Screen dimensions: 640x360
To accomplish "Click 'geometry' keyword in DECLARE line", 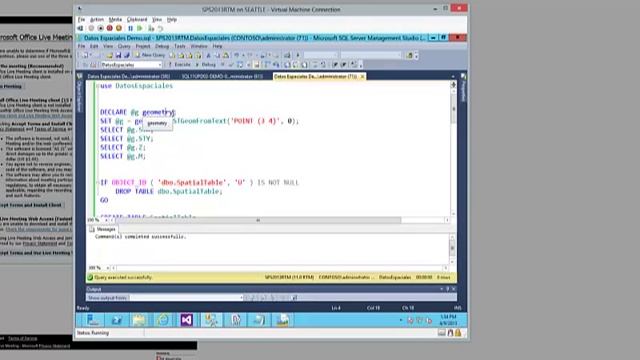I will [x=158, y=112].
